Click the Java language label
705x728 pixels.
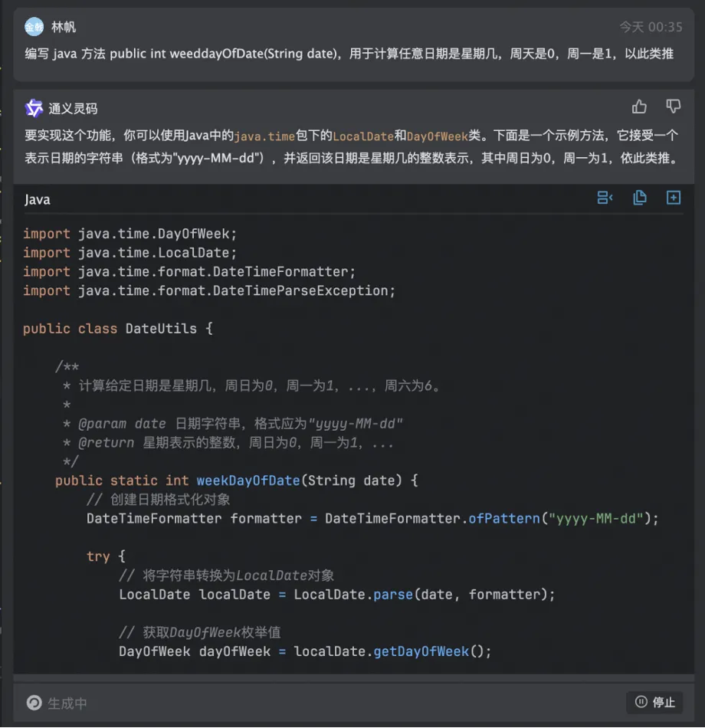pos(38,200)
